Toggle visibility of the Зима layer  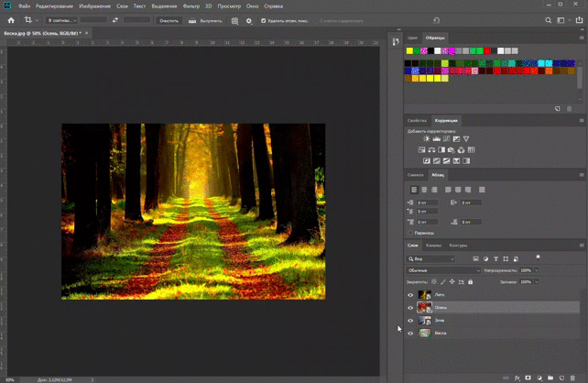[x=410, y=321]
